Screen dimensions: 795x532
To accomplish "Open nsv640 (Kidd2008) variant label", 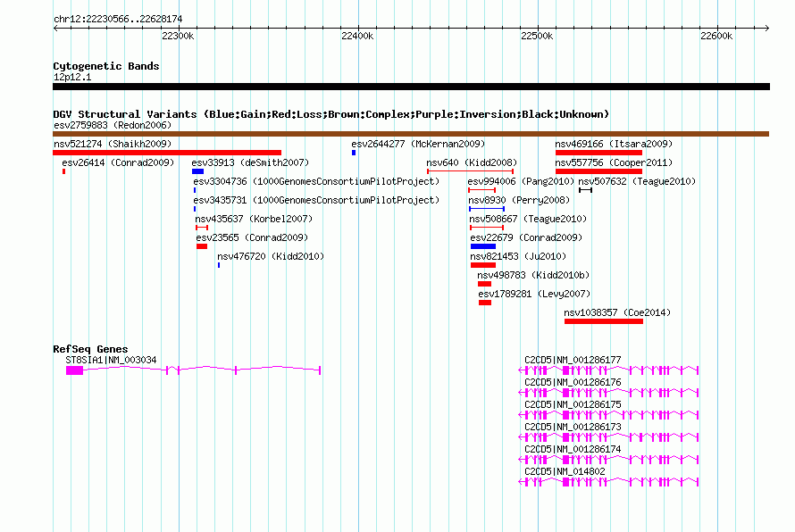I will click(472, 162).
